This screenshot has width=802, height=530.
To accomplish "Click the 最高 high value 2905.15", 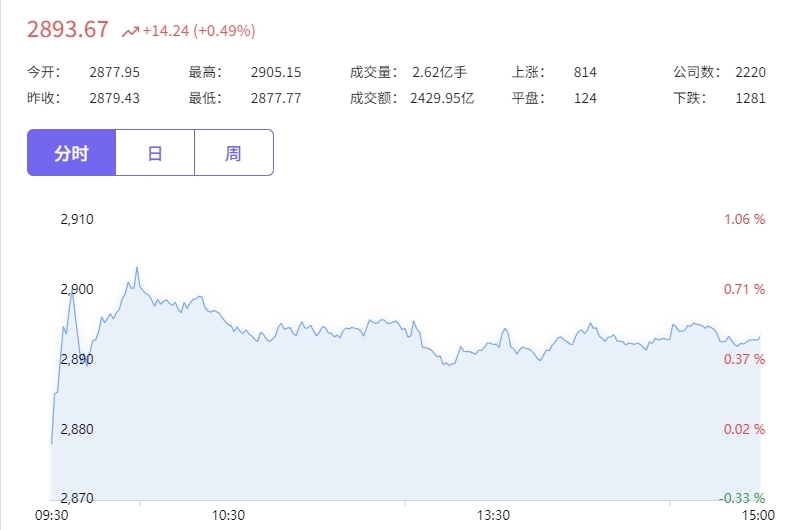I will [276, 72].
